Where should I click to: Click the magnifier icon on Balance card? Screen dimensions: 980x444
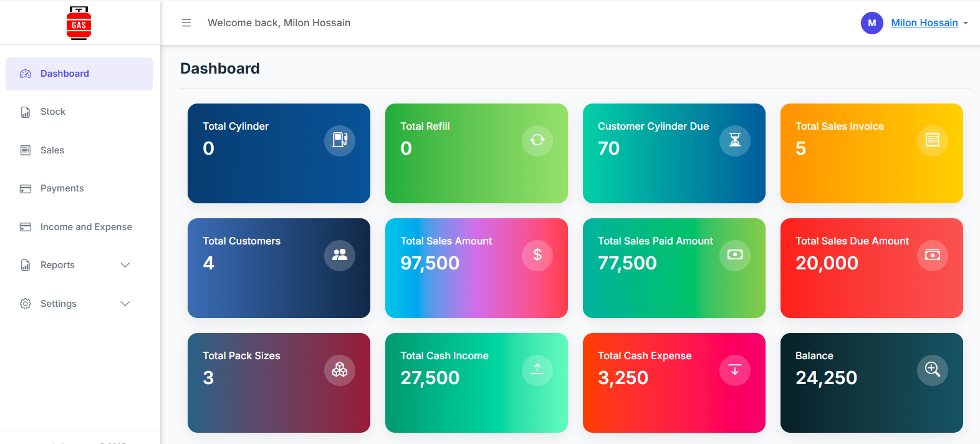pos(933,370)
